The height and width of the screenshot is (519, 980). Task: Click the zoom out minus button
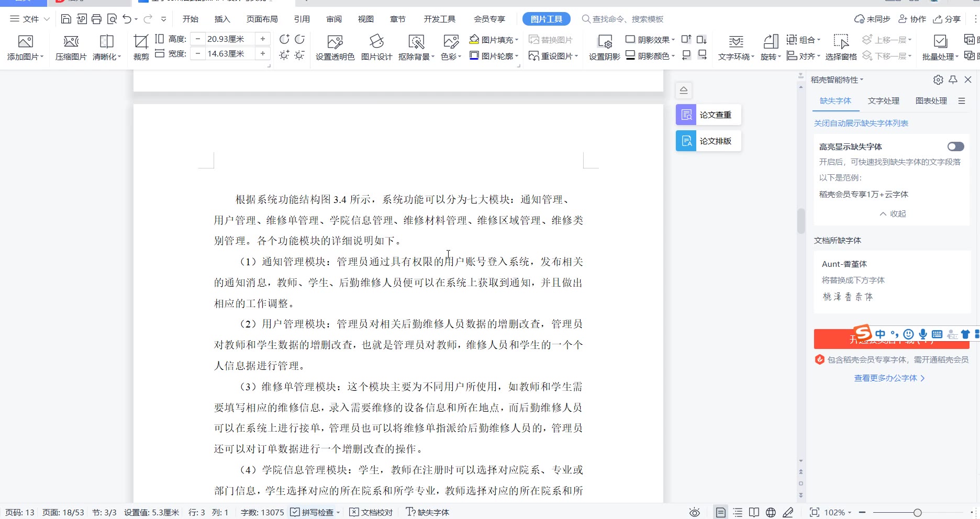[x=862, y=512]
